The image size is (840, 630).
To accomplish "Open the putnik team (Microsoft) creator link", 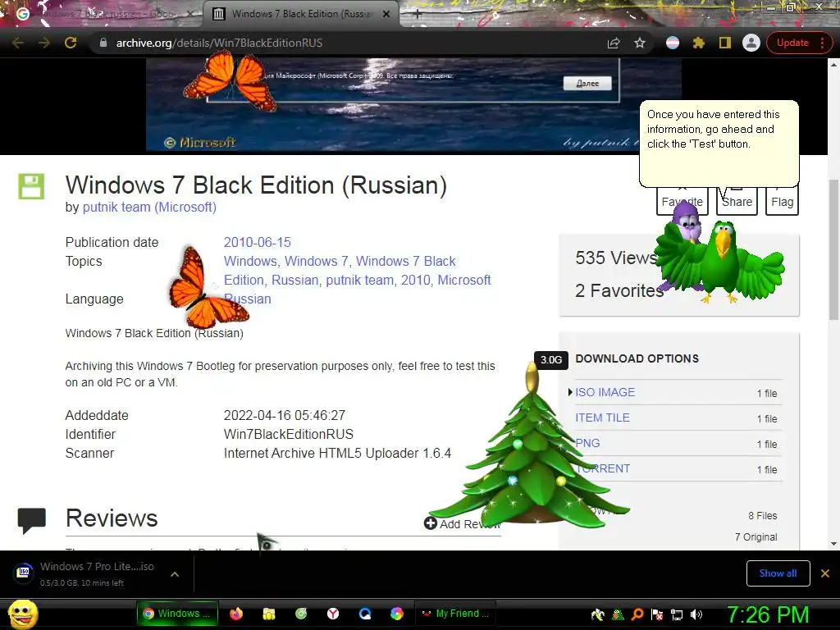I will (x=149, y=207).
